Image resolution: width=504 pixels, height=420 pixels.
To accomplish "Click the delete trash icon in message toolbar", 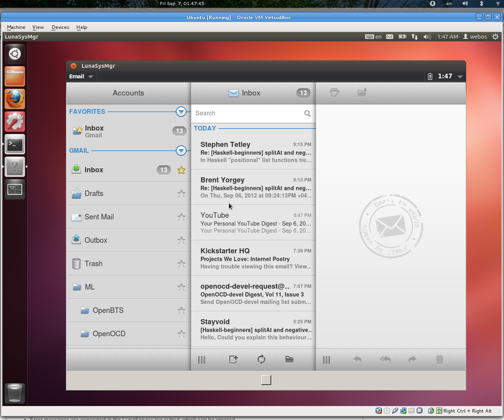I will click(x=440, y=360).
